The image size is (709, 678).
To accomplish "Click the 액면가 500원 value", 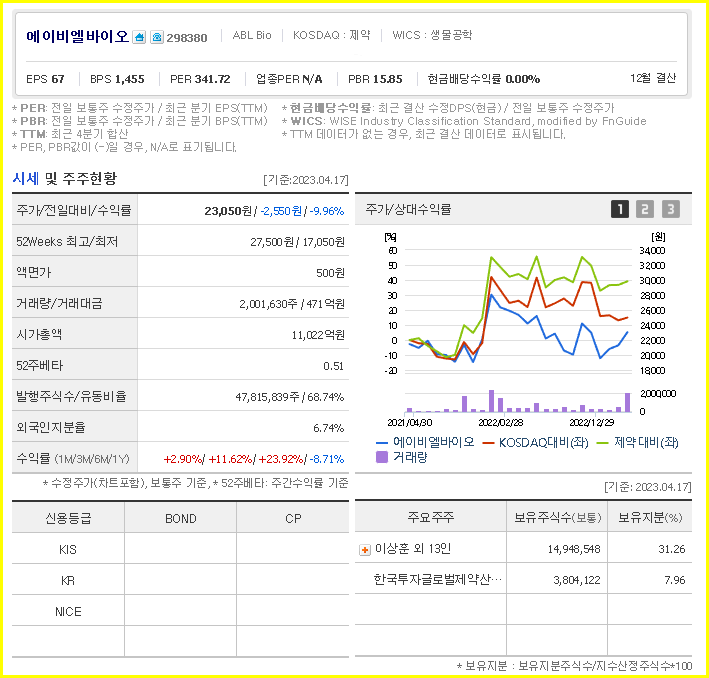I will [x=331, y=273].
